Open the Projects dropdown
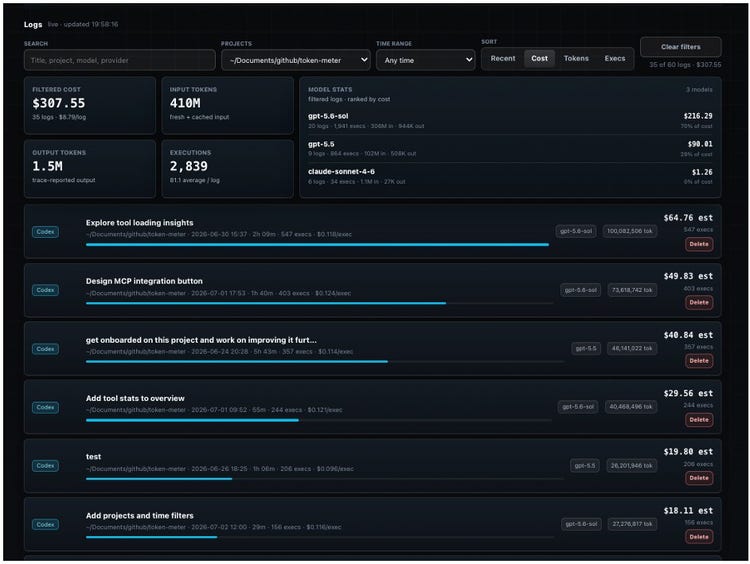750x564 pixels. [x=296, y=60]
